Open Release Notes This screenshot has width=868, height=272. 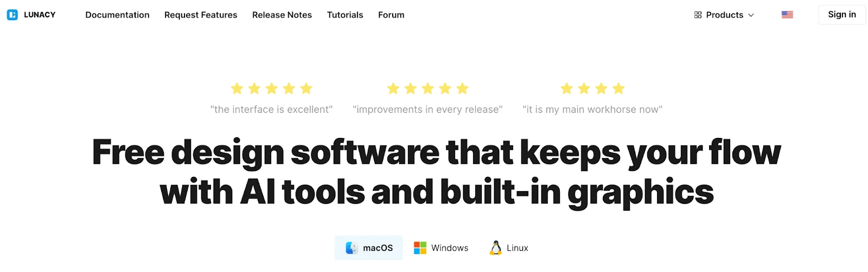[x=282, y=15]
